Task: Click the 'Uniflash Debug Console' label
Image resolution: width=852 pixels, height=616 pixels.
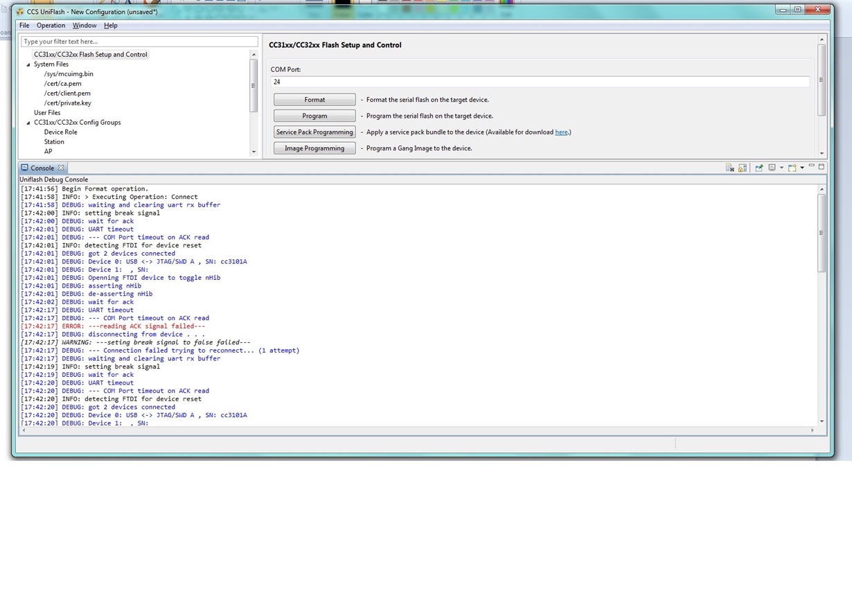Action: [x=53, y=179]
